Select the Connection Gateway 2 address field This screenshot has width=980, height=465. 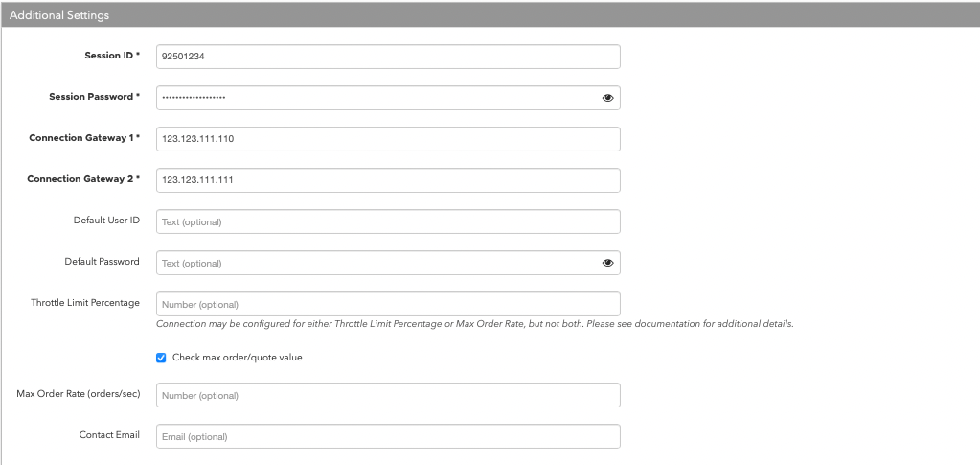point(388,180)
